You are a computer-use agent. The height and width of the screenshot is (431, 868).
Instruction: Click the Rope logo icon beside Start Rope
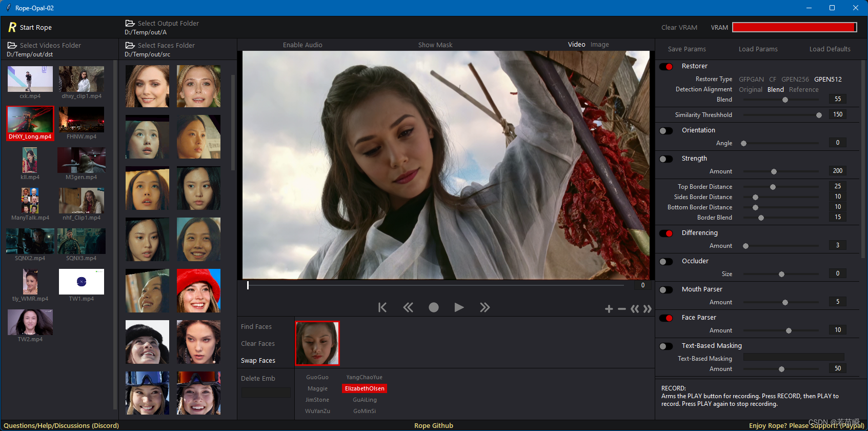(12, 27)
